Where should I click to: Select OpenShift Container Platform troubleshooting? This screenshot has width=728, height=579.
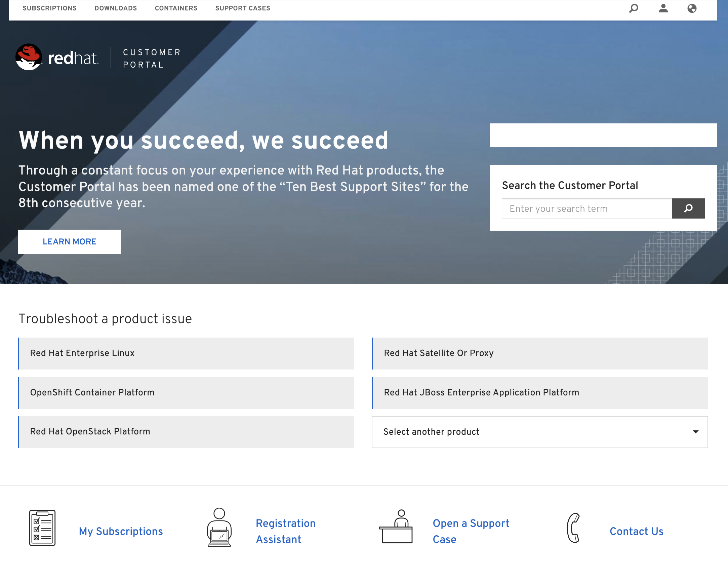tap(186, 393)
